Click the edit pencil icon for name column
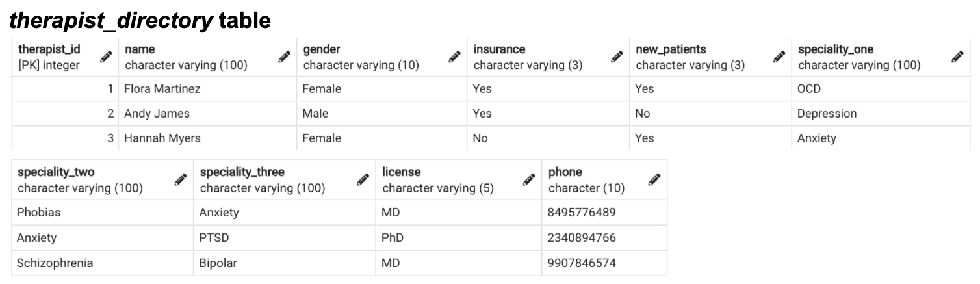The width and height of the screenshot is (980, 284). [x=284, y=58]
